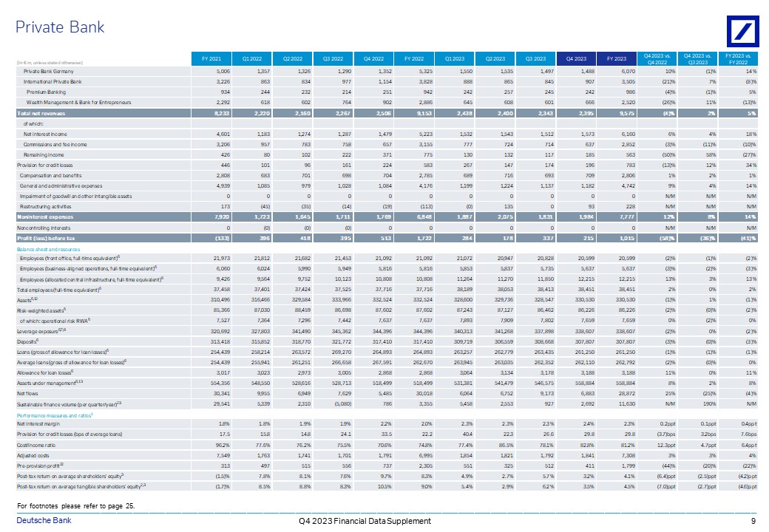Select the 'Risk-weighted assets' row label
This screenshot has width=769, height=532.
[41, 310]
